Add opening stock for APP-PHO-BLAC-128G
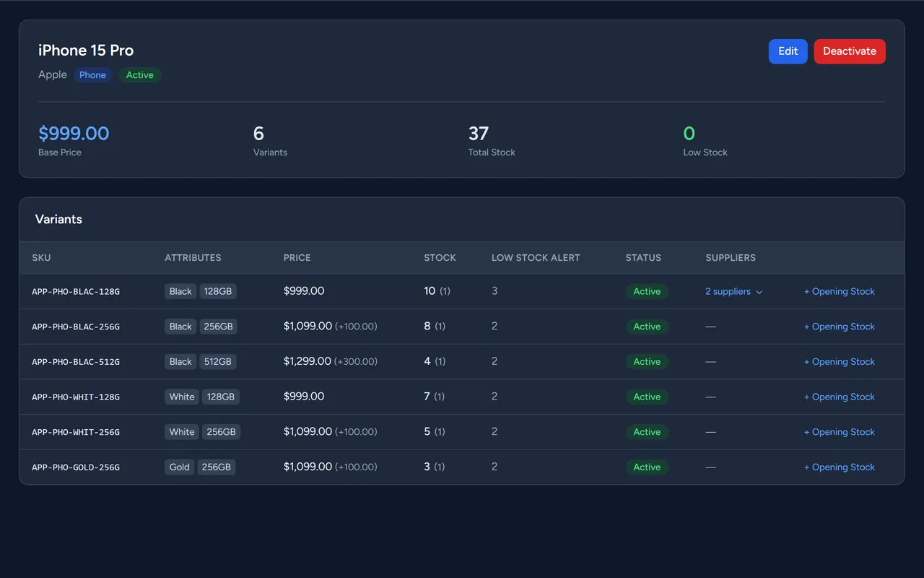This screenshot has width=924, height=578. [x=840, y=292]
